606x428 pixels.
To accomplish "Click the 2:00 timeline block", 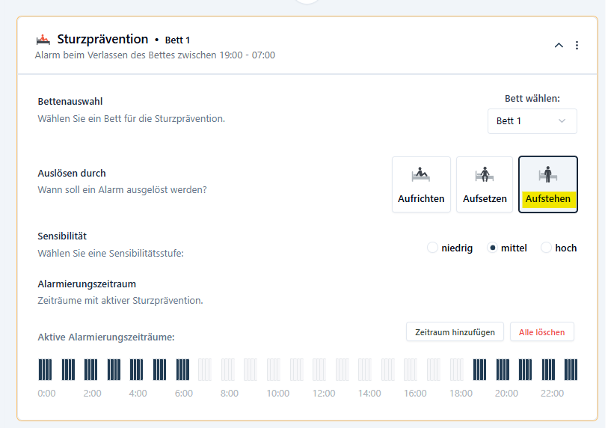I will point(92,370).
